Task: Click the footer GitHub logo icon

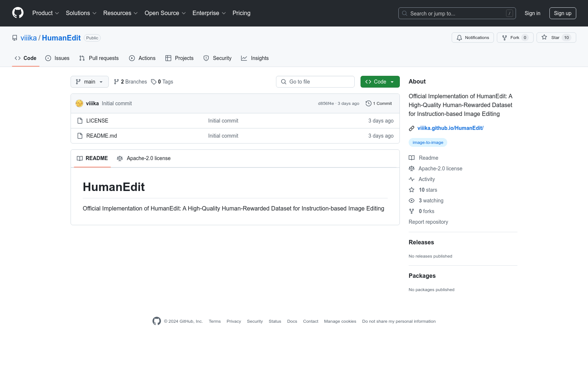Action: coord(157,321)
